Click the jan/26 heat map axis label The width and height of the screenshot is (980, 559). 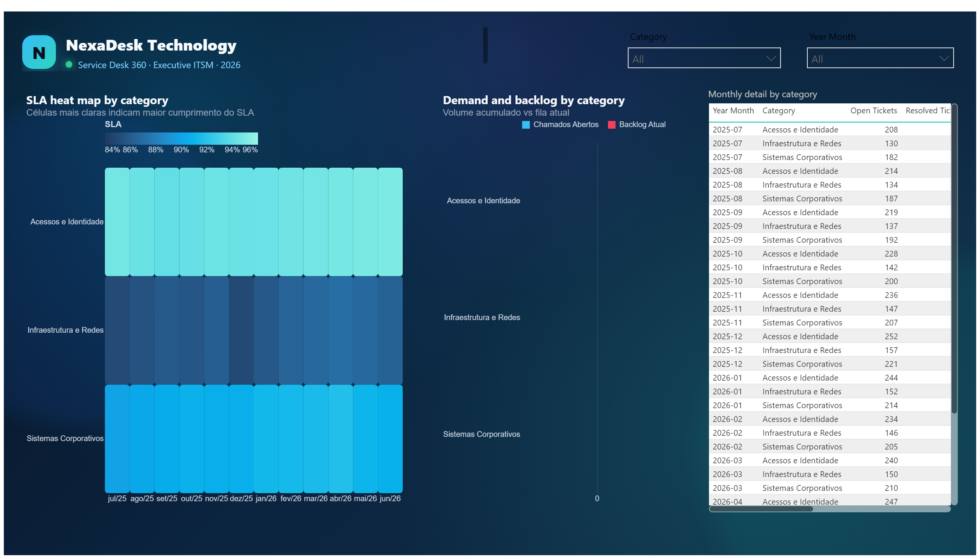[x=266, y=499]
